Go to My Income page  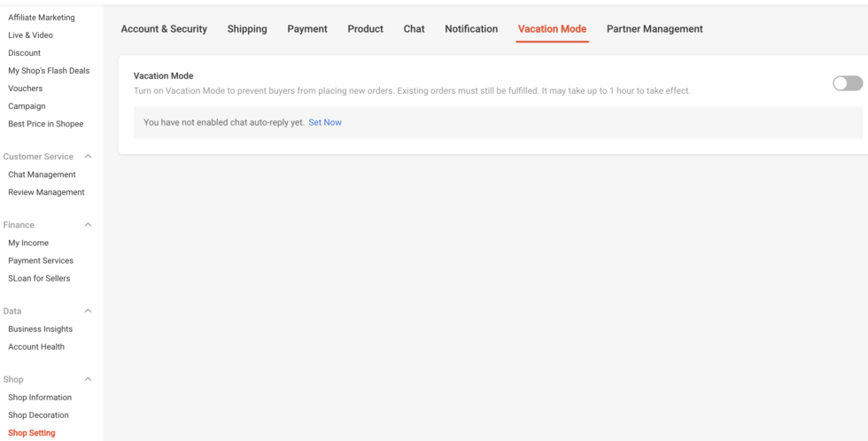pyautogui.click(x=28, y=243)
